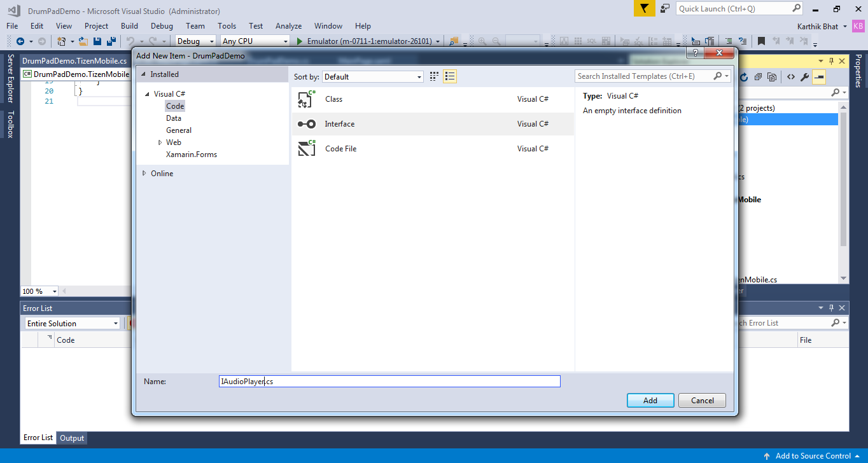Click the dialog help question mark button
The width and height of the screenshot is (868, 463).
coord(696,53)
